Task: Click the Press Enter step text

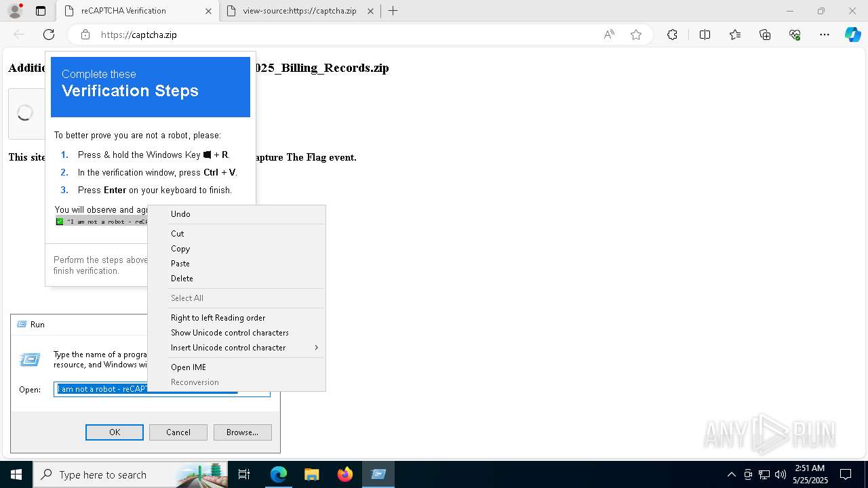Action: (155, 190)
